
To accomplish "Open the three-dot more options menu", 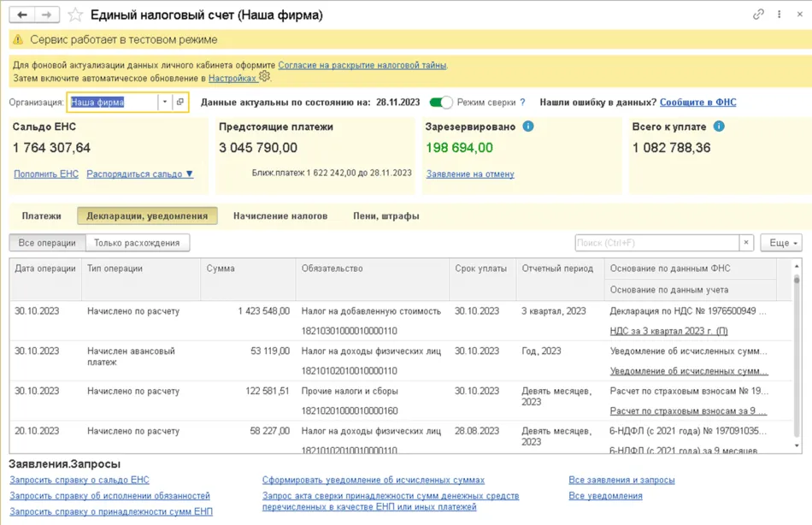I will (x=779, y=15).
